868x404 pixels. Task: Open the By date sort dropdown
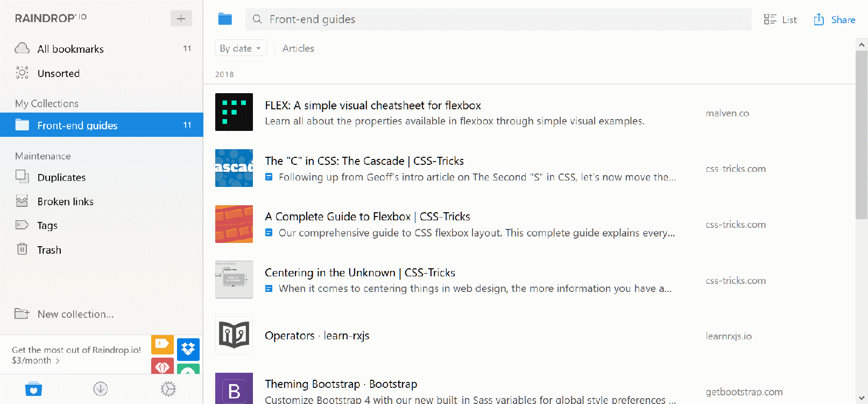(x=241, y=48)
